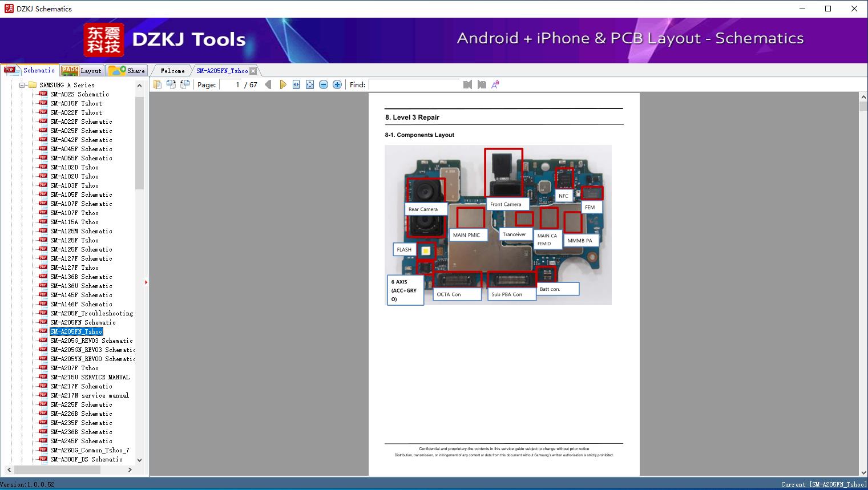This screenshot has height=490, width=868.
Task: Toggle match case Aa icon
Action: tap(495, 84)
